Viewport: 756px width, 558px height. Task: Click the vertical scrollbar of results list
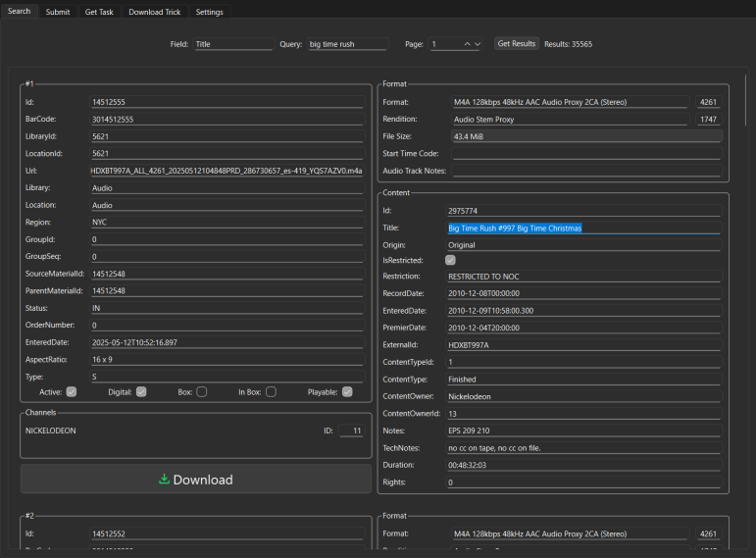[745, 100]
